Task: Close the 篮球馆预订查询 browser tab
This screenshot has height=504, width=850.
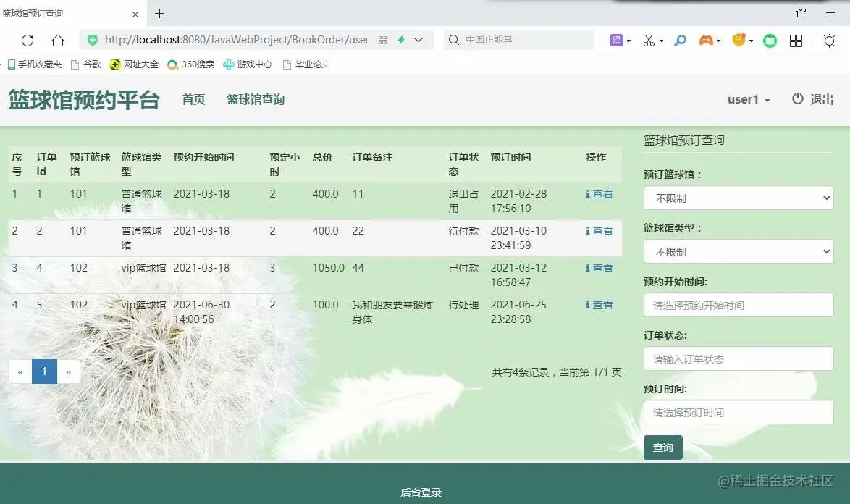Action: [135, 14]
